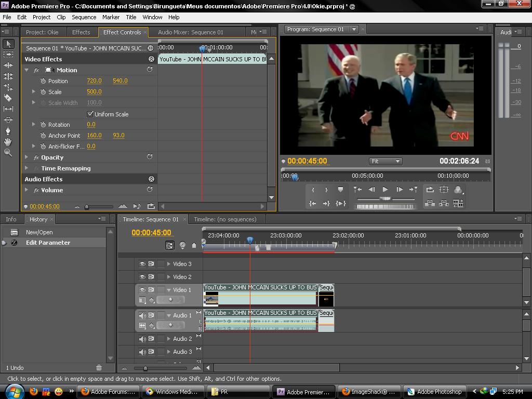Select the Pen tool
This screenshot has width=532, height=399.
tap(8, 131)
